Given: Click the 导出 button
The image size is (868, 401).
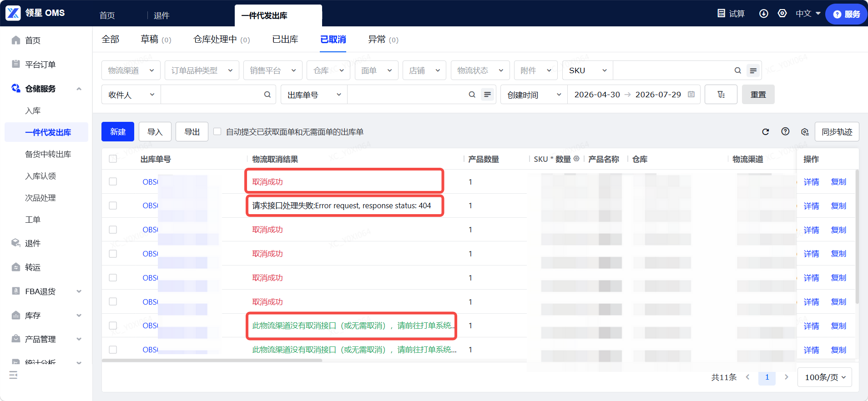Looking at the screenshot, I should (x=192, y=132).
